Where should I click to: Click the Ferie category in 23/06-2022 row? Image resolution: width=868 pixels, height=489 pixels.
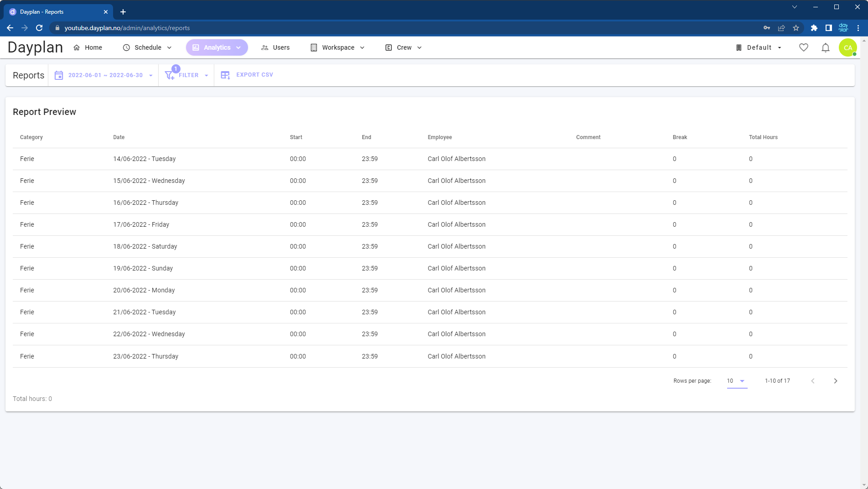tap(27, 356)
